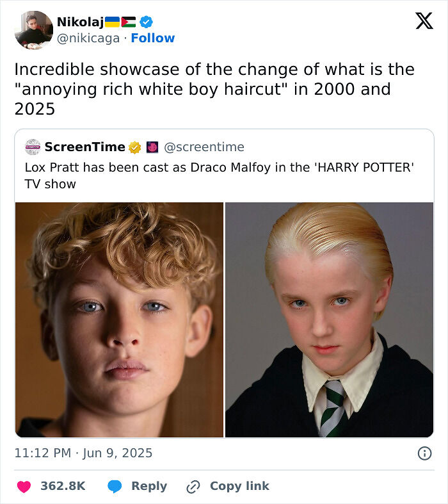This screenshot has width=448, height=504.
Task: Open the curly-haired boy photo on the left
Action: pos(119,320)
